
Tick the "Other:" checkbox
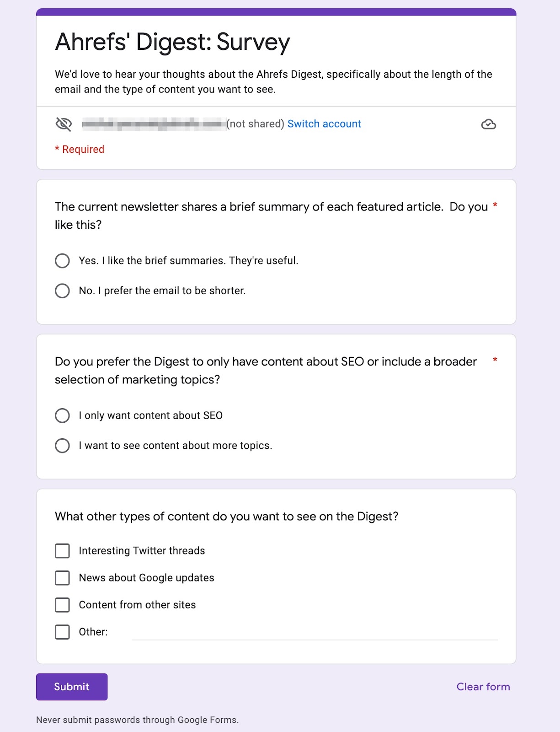pos(62,632)
